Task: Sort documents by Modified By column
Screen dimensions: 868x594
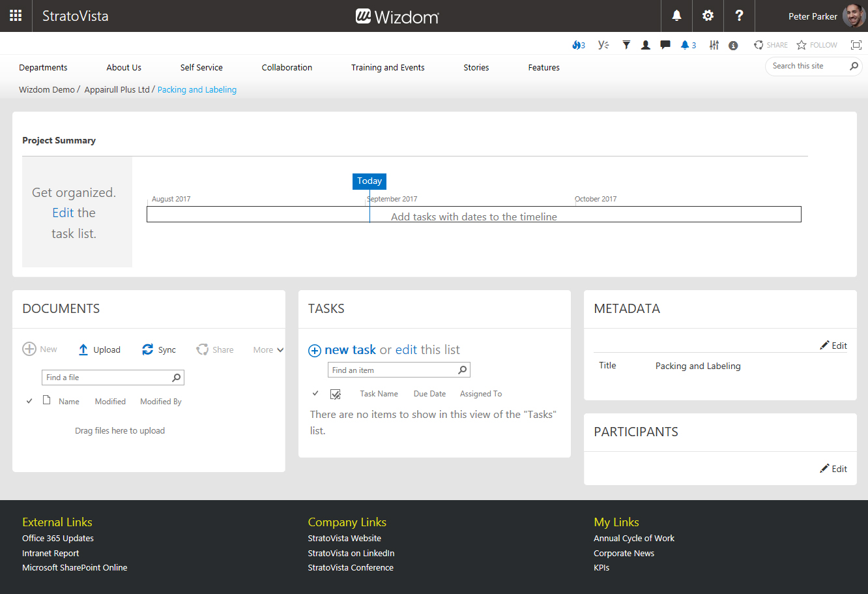Action: (161, 402)
